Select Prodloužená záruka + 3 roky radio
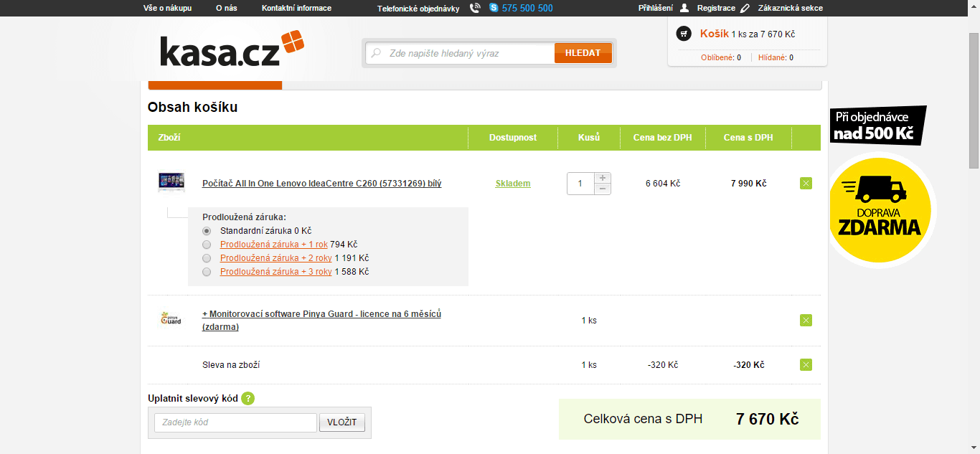Screen dimensions: 980x454 (x=207, y=272)
